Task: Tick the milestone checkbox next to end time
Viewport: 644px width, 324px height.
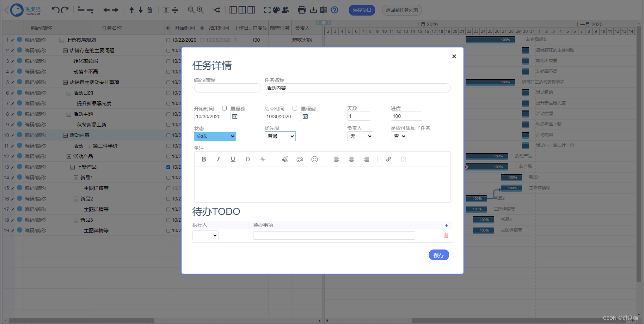Action: (x=295, y=108)
